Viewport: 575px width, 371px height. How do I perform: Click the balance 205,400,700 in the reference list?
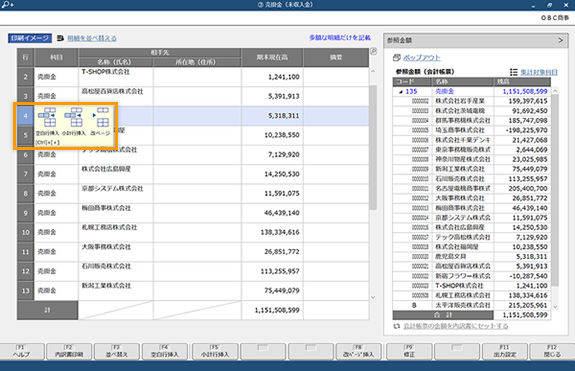coord(528,188)
